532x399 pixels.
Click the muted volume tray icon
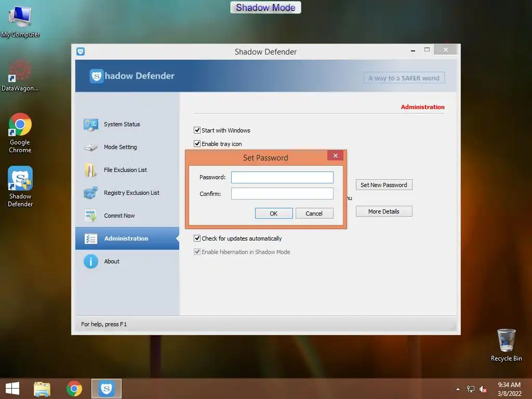tap(483, 389)
